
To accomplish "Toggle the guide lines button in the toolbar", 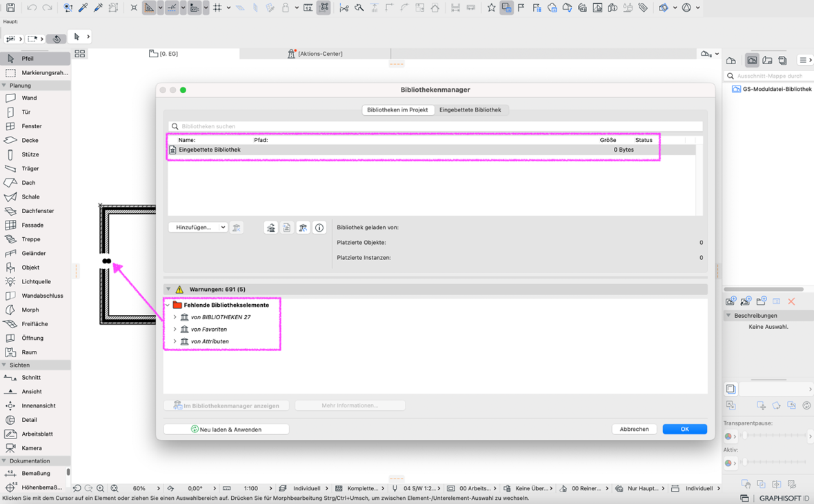I will point(149,8).
